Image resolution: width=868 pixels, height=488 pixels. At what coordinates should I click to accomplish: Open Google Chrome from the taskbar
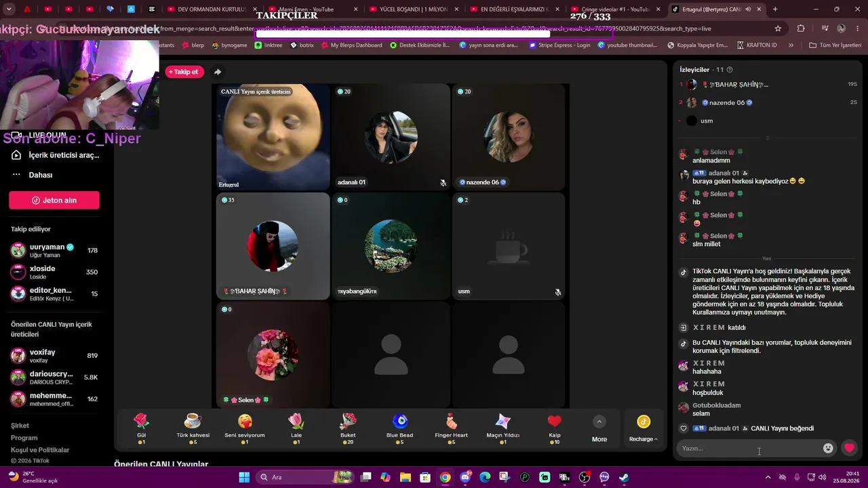pyautogui.click(x=445, y=477)
